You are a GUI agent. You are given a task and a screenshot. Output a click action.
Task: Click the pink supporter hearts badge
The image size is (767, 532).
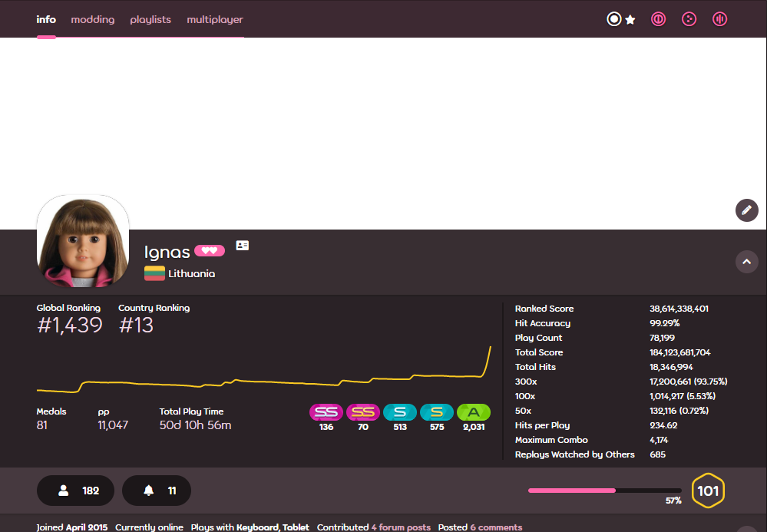tap(209, 251)
